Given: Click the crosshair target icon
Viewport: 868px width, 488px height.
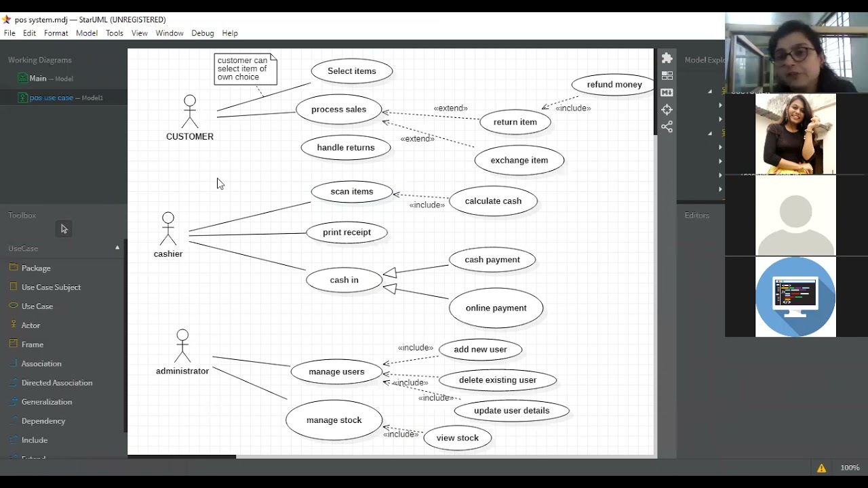Looking at the screenshot, I should [x=667, y=110].
